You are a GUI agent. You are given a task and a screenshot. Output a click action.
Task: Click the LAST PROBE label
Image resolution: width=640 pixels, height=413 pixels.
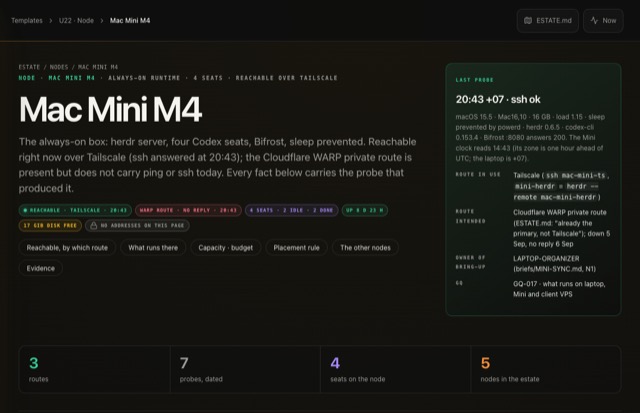point(474,80)
